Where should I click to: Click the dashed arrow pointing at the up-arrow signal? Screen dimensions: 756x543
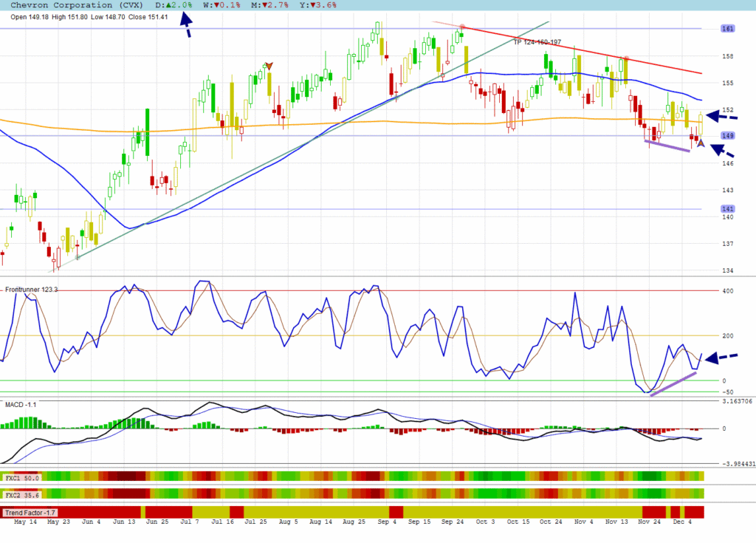pos(723,150)
